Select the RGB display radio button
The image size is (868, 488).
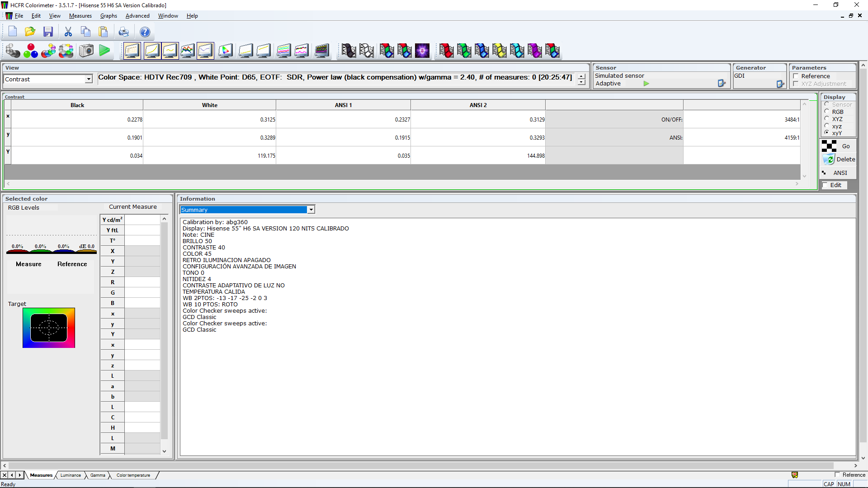pyautogui.click(x=827, y=112)
